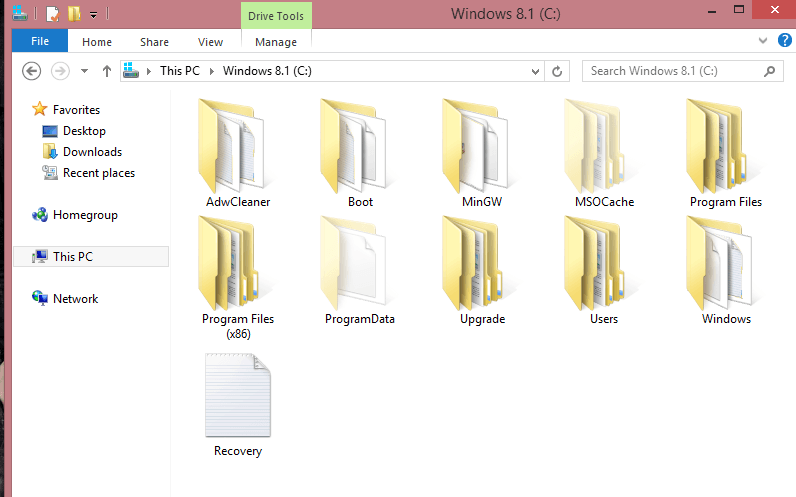Go up one level with Up arrow
The width and height of the screenshot is (796, 497).
pyautogui.click(x=107, y=72)
